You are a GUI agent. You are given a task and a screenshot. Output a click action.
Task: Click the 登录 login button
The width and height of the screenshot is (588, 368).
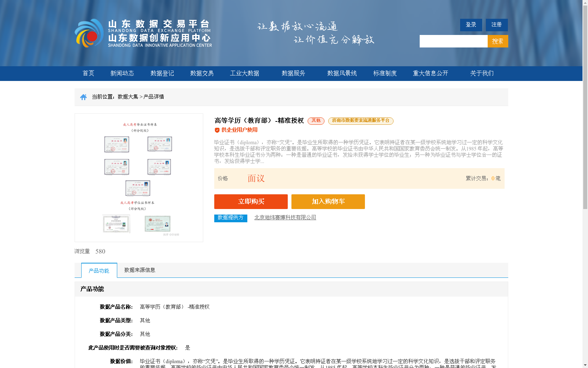pyautogui.click(x=471, y=25)
